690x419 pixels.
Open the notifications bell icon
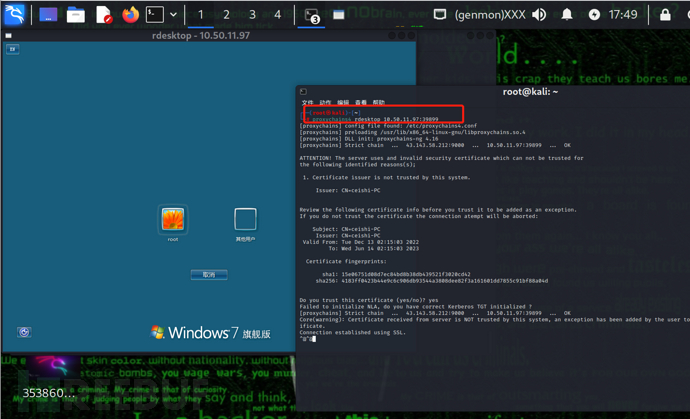point(567,15)
